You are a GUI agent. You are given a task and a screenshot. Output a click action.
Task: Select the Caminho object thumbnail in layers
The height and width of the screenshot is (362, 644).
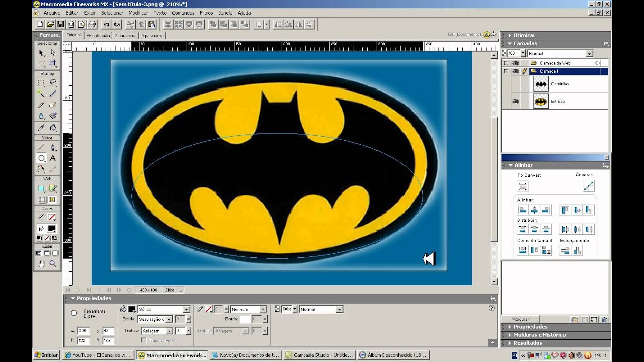[x=541, y=84]
